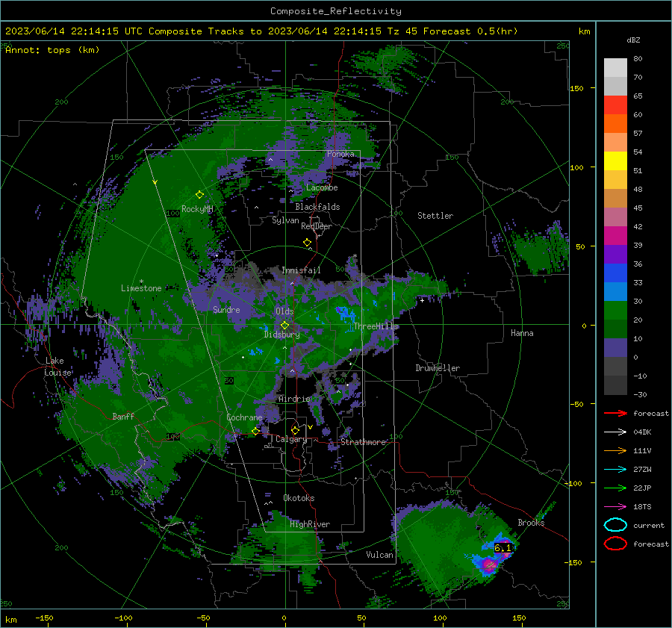The image size is (672, 628).
Task: Select the Olds label
Action: [x=284, y=311]
